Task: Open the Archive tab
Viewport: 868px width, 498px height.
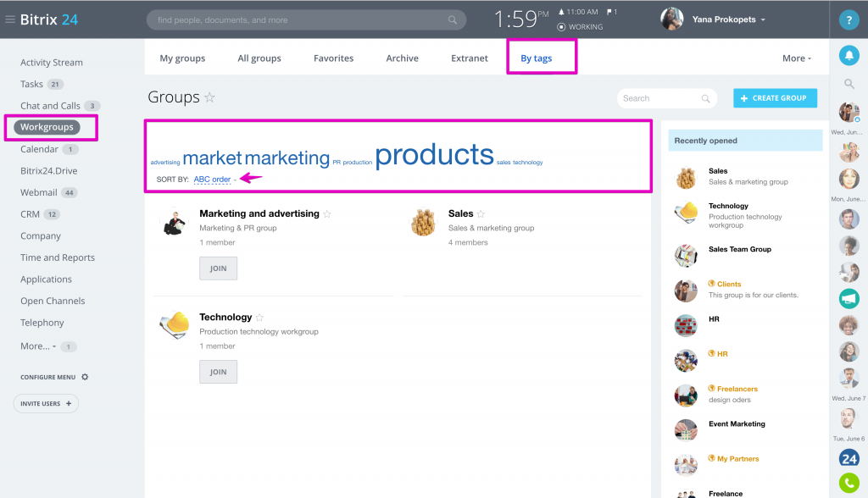Action: click(x=402, y=58)
